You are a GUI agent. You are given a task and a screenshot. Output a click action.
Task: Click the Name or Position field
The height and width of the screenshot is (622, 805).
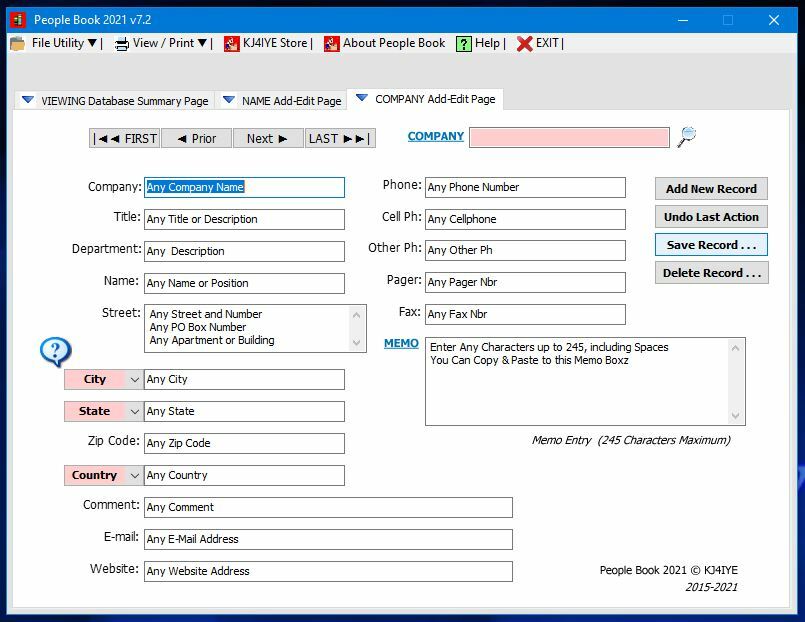[x=244, y=283]
